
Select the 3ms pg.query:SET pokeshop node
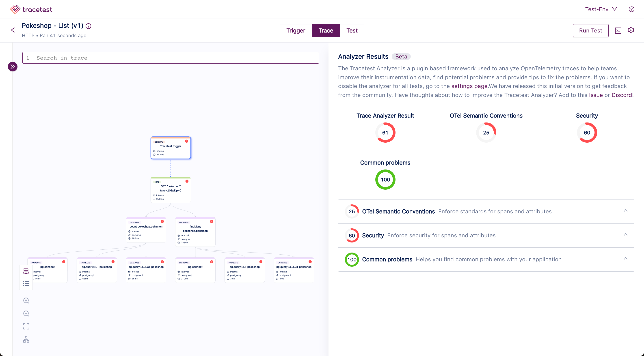(x=244, y=270)
